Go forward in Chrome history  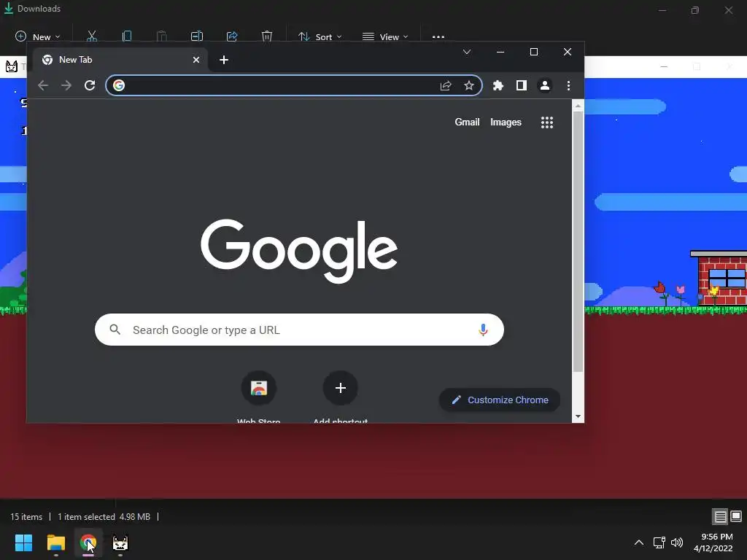tap(66, 86)
